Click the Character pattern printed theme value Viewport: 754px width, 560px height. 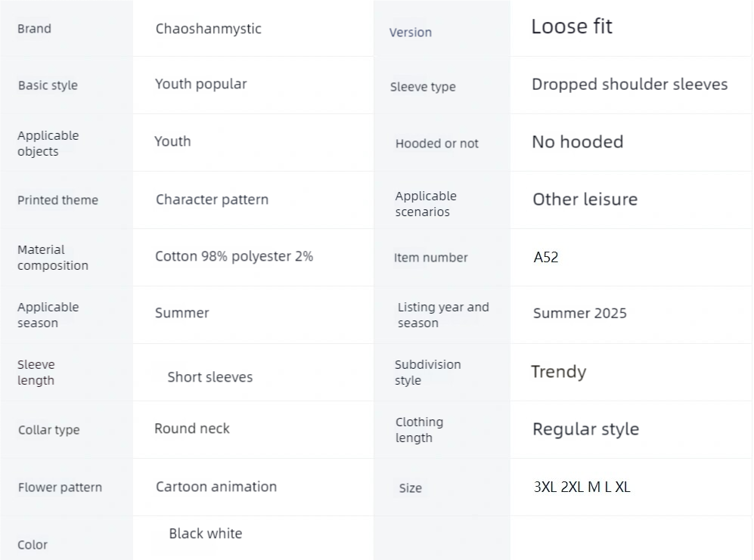click(212, 200)
